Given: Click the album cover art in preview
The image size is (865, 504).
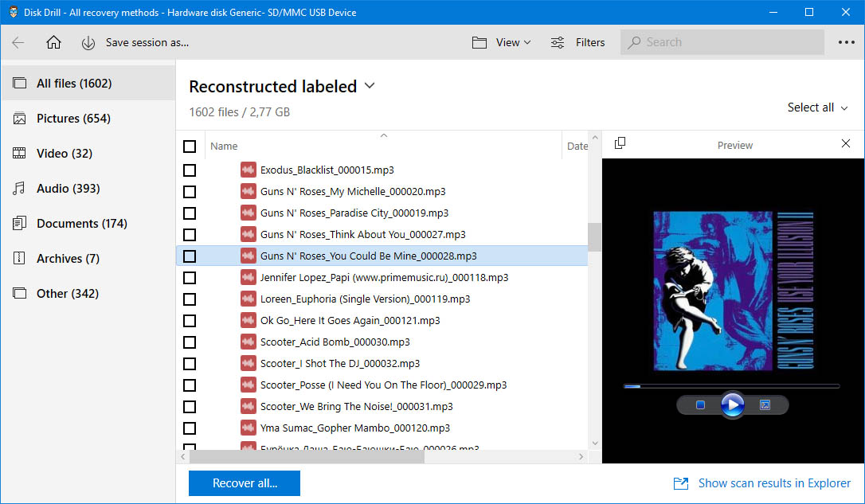Looking at the screenshot, I should 733,291.
